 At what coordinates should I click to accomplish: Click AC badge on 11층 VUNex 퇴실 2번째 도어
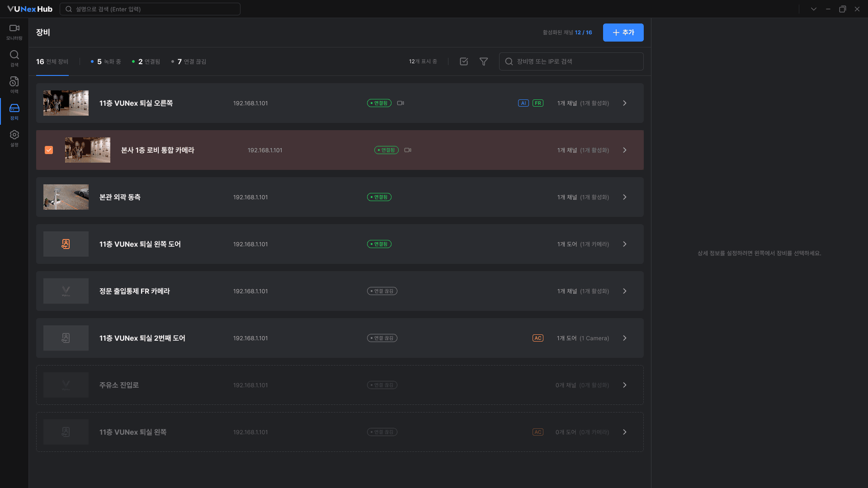click(538, 338)
